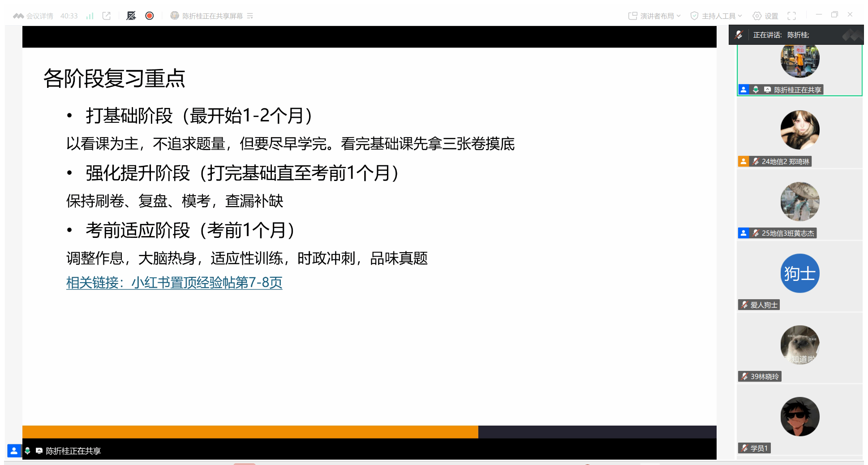Image resolution: width=868 pixels, height=465 pixels.
Task: Open the 主持人工具 host tools dropdown
Action: tap(716, 16)
